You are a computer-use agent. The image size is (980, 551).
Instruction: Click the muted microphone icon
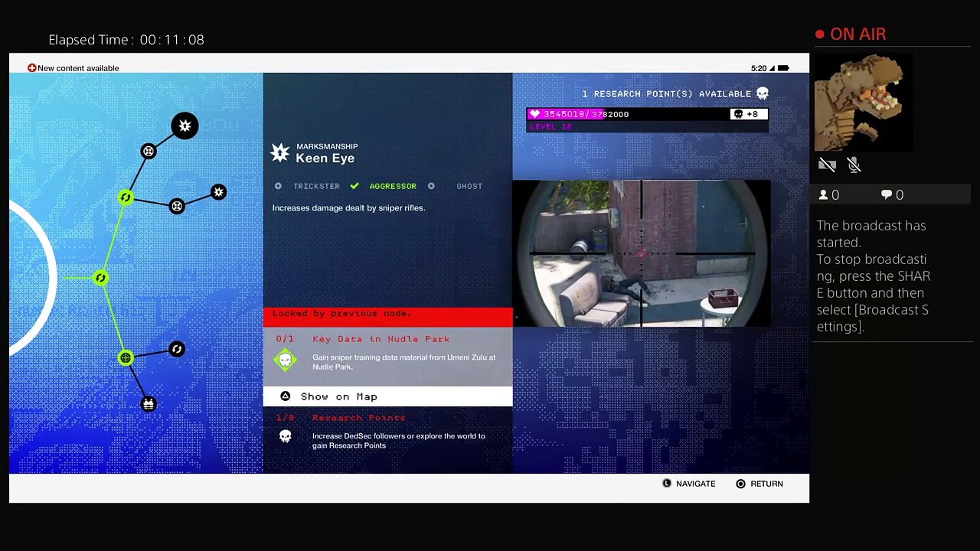click(x=854, y=165)
